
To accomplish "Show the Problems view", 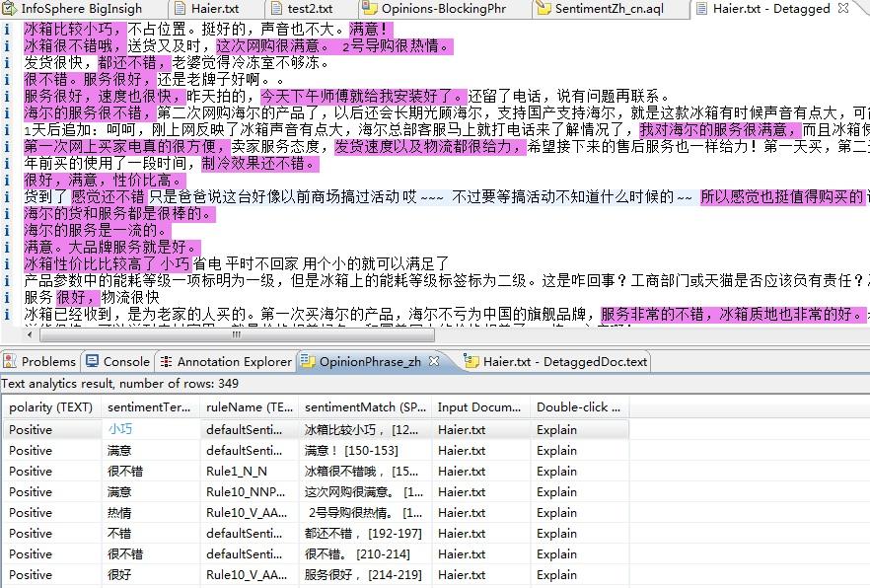I will (39, 362).
